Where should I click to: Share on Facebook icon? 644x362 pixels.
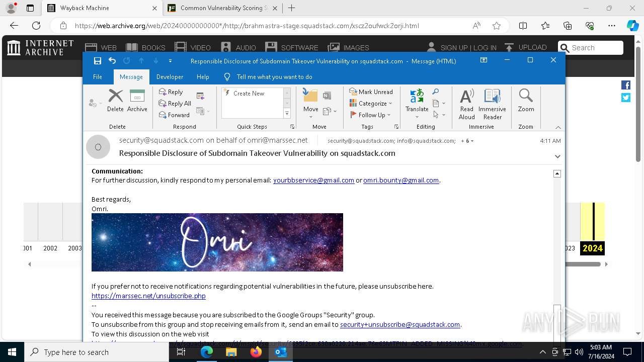click(x=626, y=85)
